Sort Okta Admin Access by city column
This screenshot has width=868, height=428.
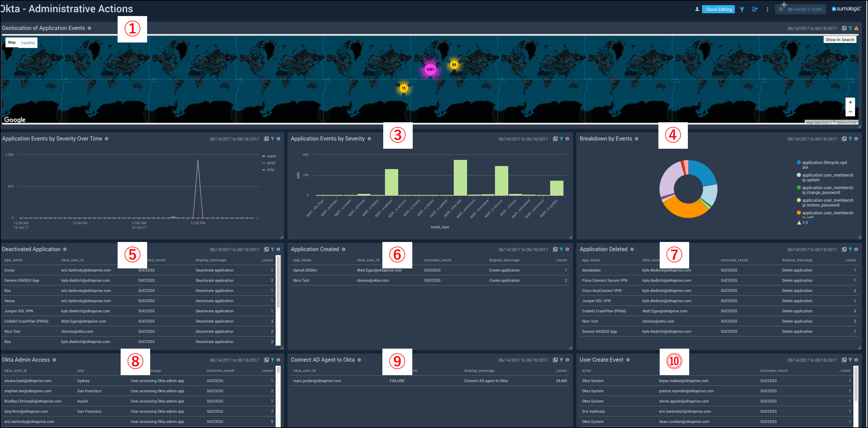pyautogui.click(x=80, y=371)
